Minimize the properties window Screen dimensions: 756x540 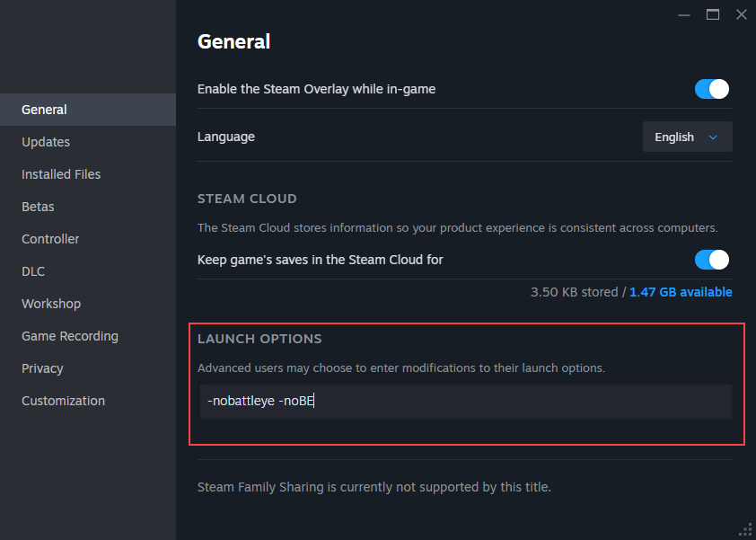[x=685, y=14]
